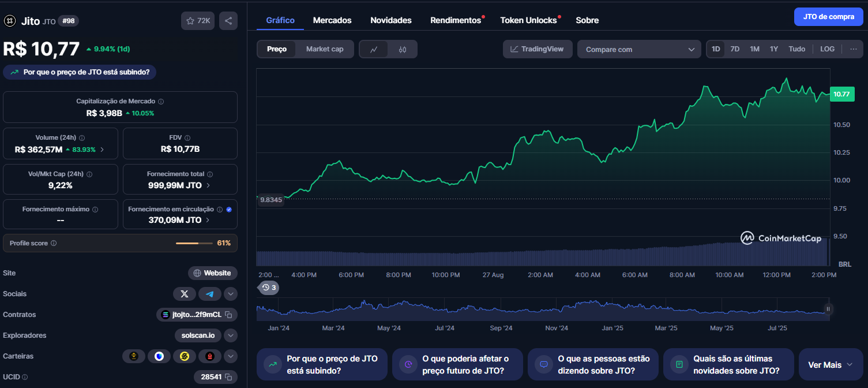868x388 pixels.
Task: Select the 7D time range
Action: [x=735, y=49]
